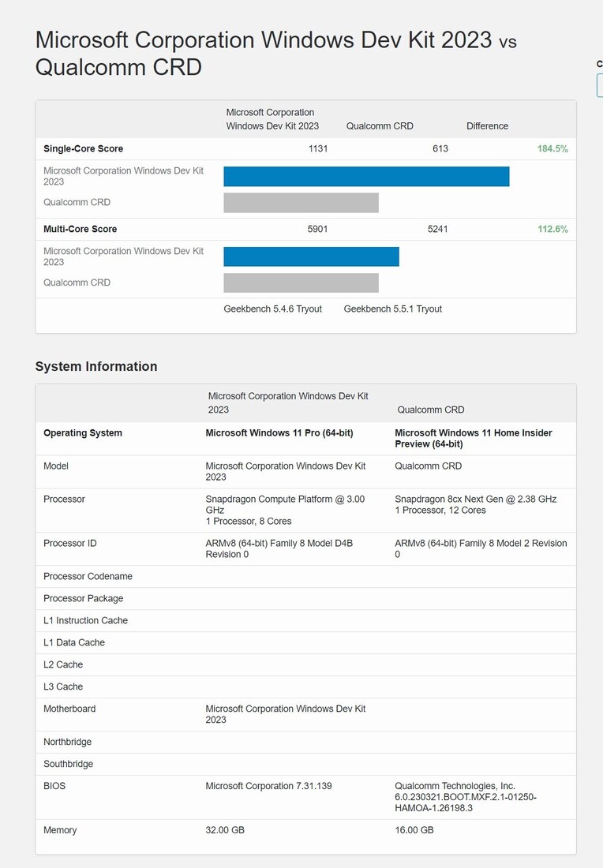Click the Processor row label
Viewport: 603px width, 868px height.
click(x=64, y=499)
